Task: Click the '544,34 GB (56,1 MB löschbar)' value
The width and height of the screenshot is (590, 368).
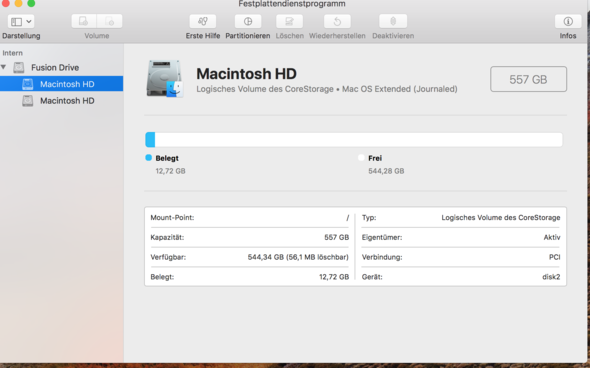Action: point(298,257)
